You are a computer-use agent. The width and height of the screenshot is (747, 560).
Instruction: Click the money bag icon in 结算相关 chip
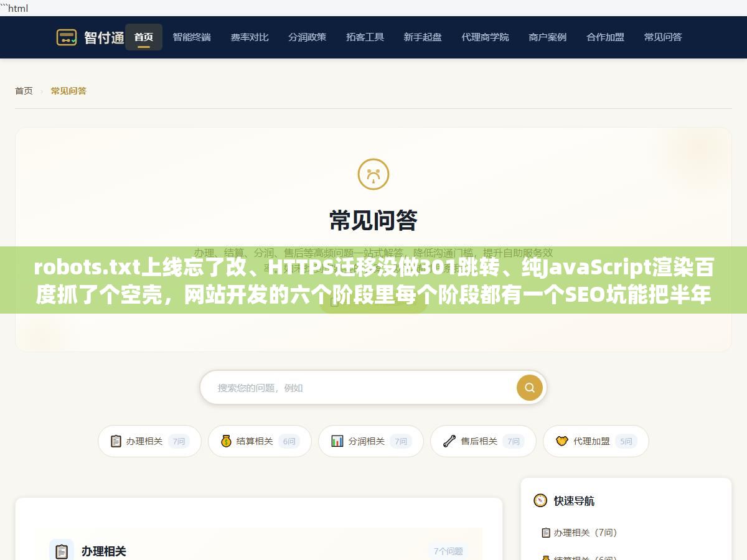[x=226, y=441]
